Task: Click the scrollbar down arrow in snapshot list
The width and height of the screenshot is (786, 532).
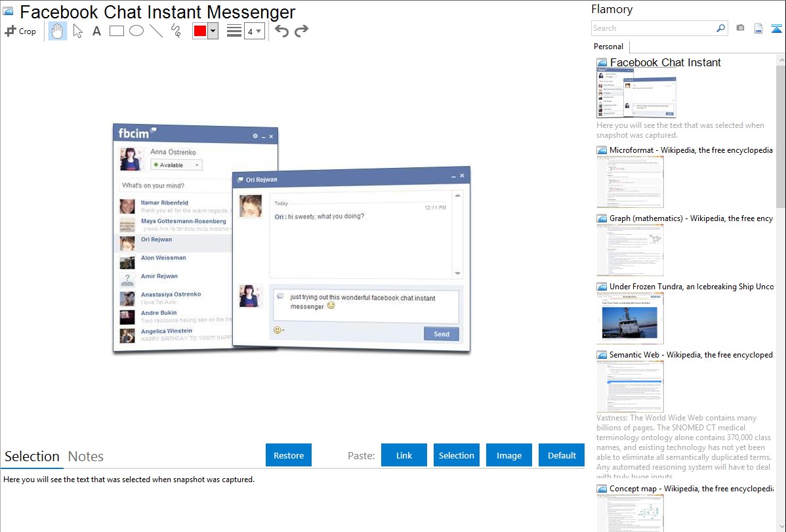Action: [x=781, y=527]
